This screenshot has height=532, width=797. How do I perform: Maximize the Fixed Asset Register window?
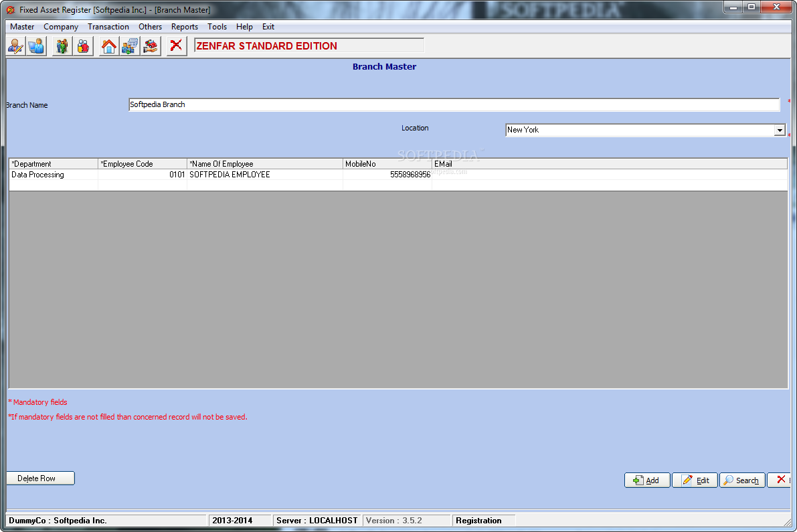751,7
